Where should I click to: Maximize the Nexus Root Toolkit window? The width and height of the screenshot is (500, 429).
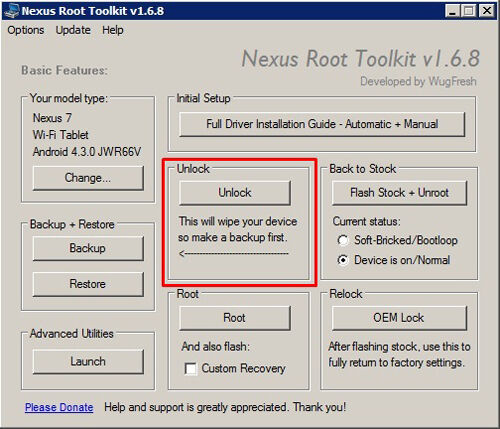[468, 11]
